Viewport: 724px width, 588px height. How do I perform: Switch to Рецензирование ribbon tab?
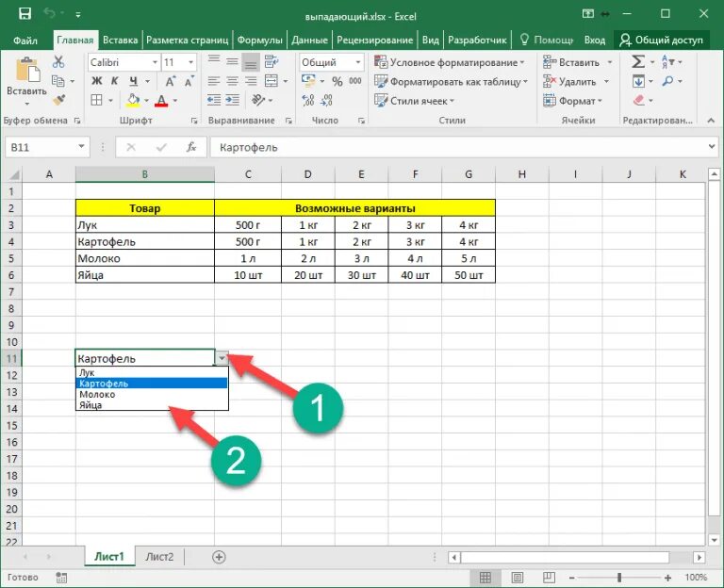click(374, 41)
